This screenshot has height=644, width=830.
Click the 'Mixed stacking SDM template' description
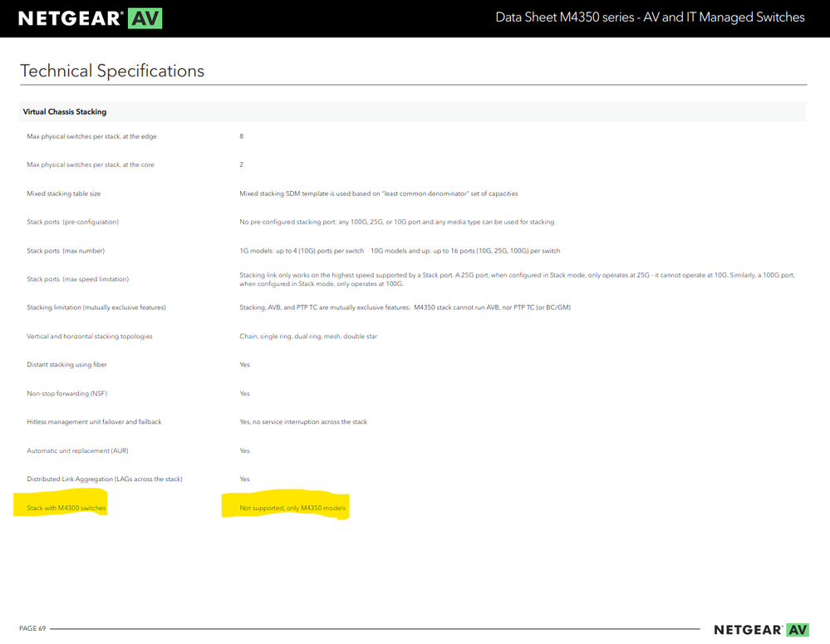pos(379,194)
